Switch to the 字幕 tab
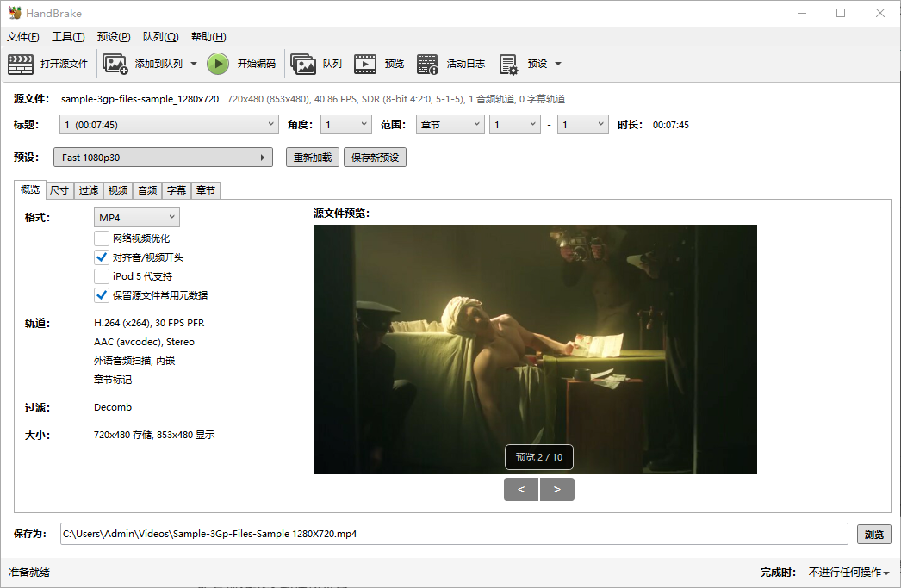The image size is (901, 588). (x=177, y=190)
